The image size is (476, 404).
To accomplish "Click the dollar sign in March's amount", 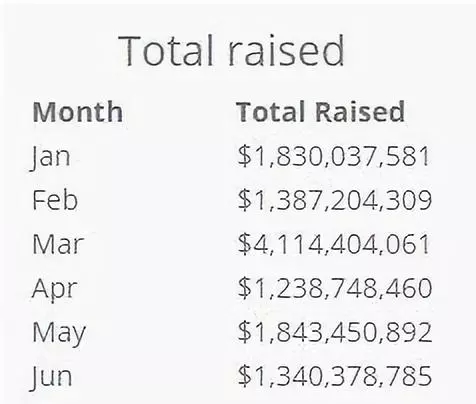I will tap(244, 244).
